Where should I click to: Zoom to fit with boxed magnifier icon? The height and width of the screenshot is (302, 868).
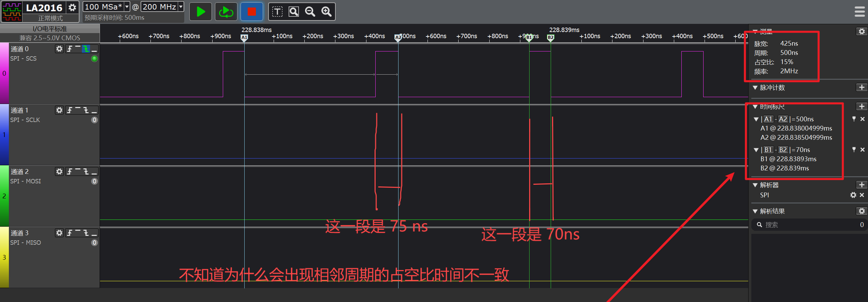pyautogui.click(x=294, y=12)
